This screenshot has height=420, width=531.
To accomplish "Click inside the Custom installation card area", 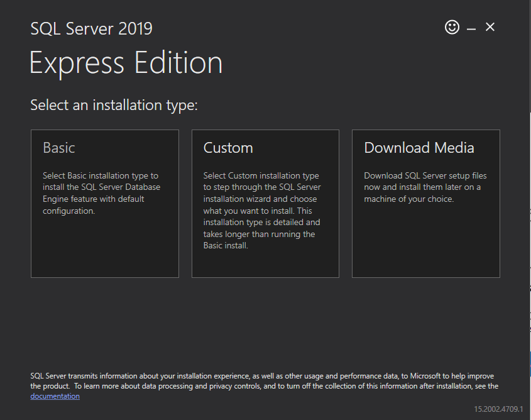I will click(x=265, y=258).
